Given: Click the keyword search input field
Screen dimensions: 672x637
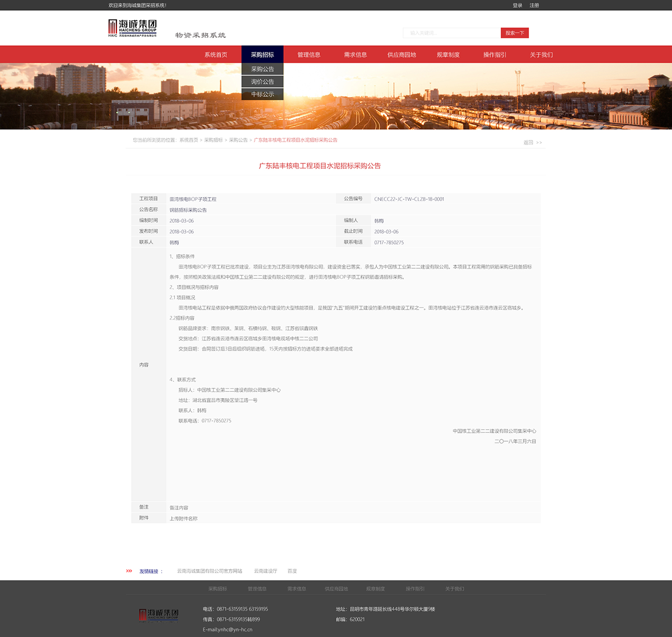Looking at the screenshot, I should click(451, 33).
